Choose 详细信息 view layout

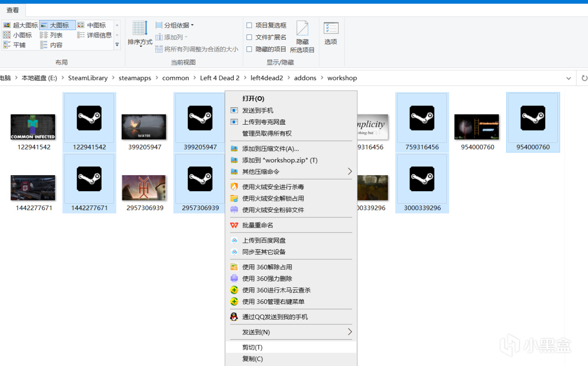tap(94, 35)
